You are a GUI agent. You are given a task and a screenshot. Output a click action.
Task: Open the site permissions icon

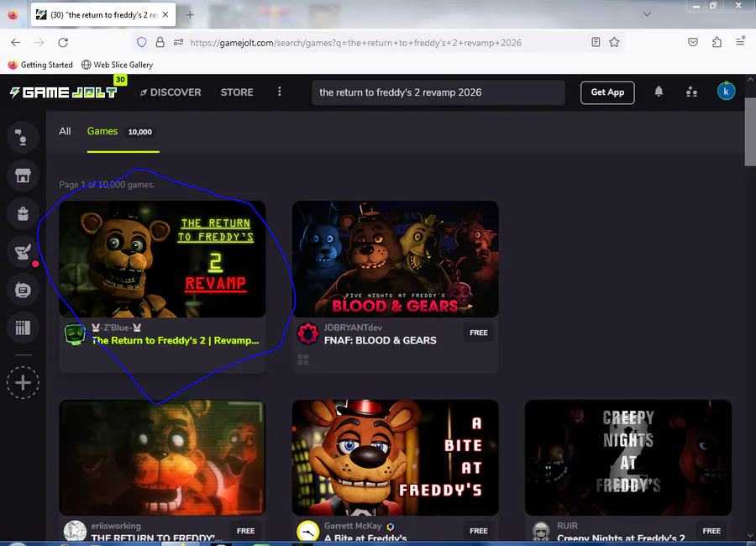tap(178, 43)
